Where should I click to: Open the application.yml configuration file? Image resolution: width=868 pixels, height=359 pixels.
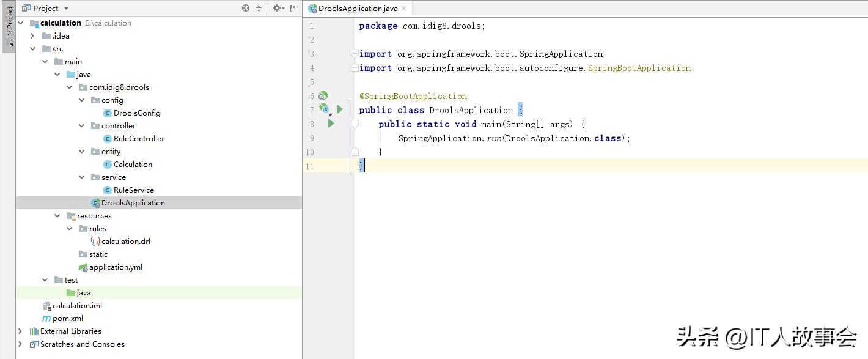(x=116, y=267)
